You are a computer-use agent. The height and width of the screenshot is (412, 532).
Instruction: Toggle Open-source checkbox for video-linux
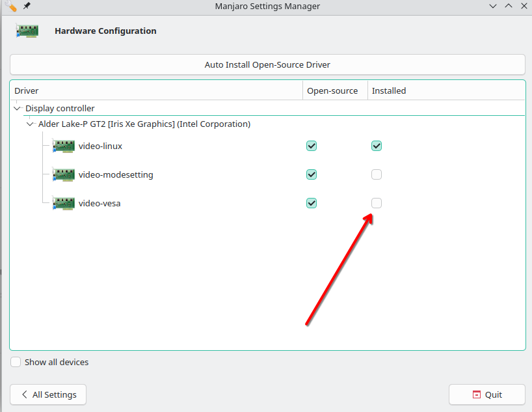click(312, 146)
